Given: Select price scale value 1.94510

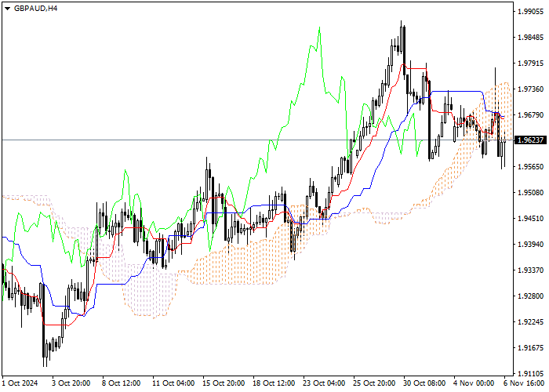Looking at the screenshot, I should pyautogui.click(x=531, y=219).
